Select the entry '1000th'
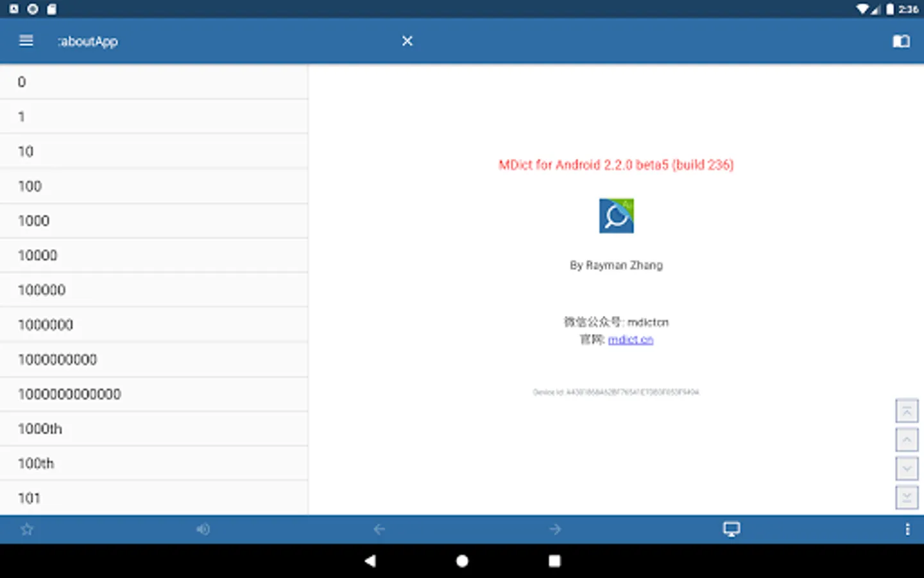 pyautogui.click(x=154, y=429)
